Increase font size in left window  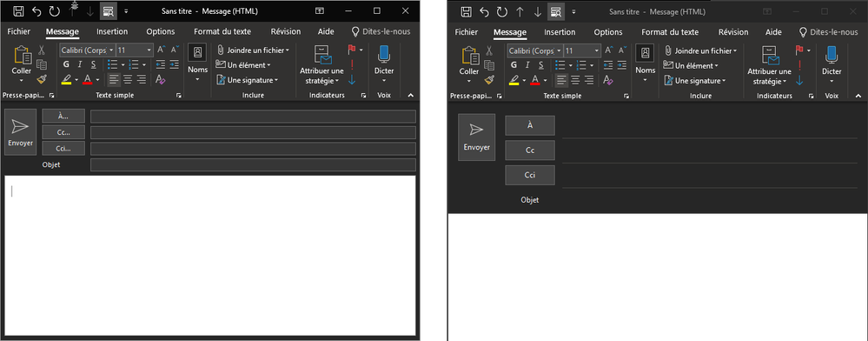pyautogui.click(x=161, y=50)
